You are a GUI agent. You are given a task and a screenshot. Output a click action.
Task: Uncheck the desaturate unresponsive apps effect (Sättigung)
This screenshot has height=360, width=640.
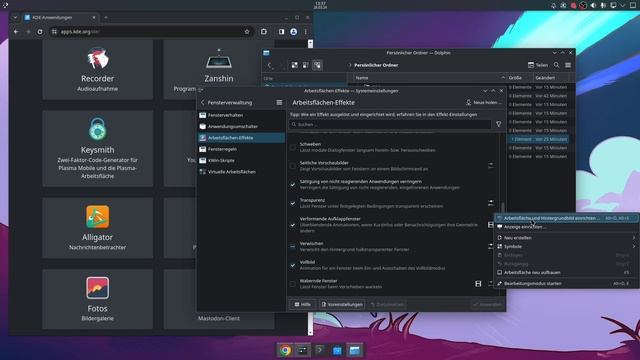tap(293, 184)
